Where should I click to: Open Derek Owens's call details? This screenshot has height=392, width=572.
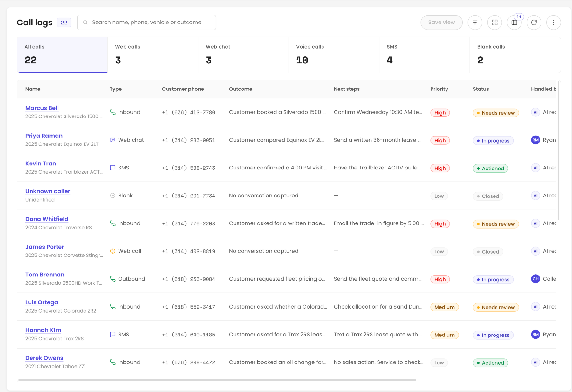tap(44, 358)
